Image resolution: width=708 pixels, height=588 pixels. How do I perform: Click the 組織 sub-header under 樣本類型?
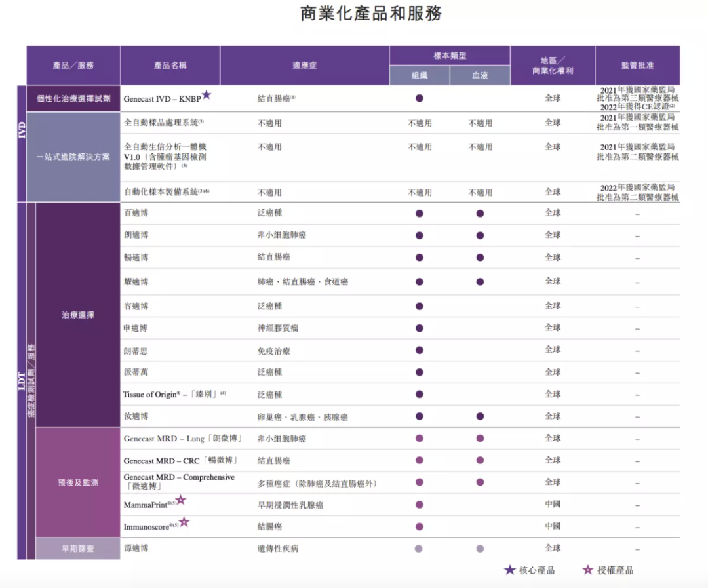click(x=420, y=76)
